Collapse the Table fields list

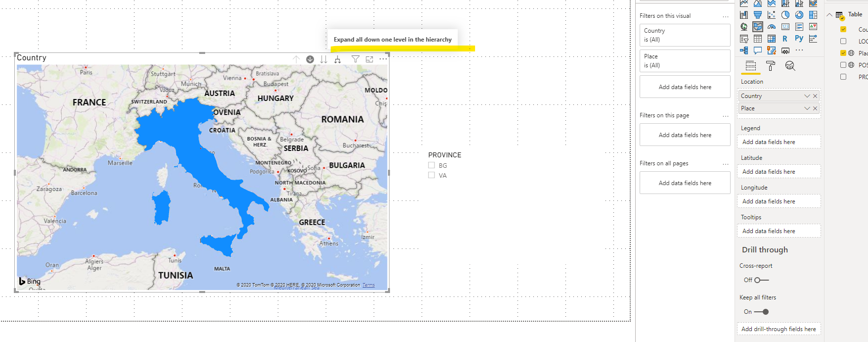[x=829, y=15]
